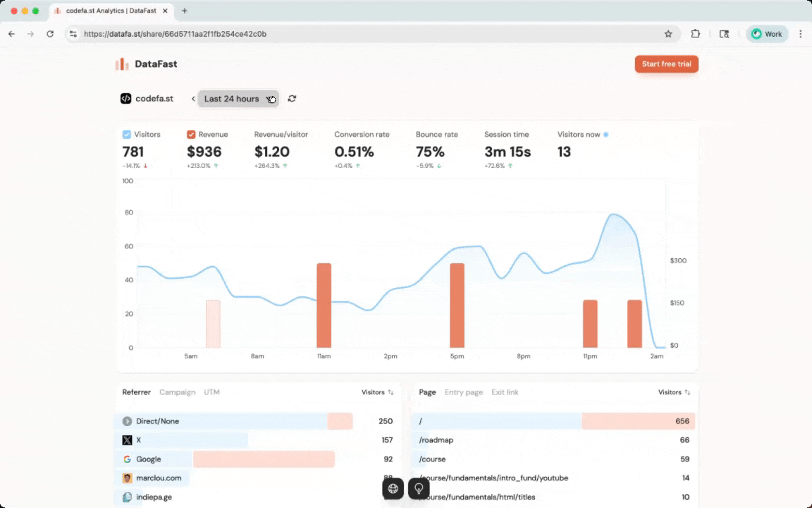Open the Last 24 hours dropdown
The image size is (812, 508).
point(233,99)
